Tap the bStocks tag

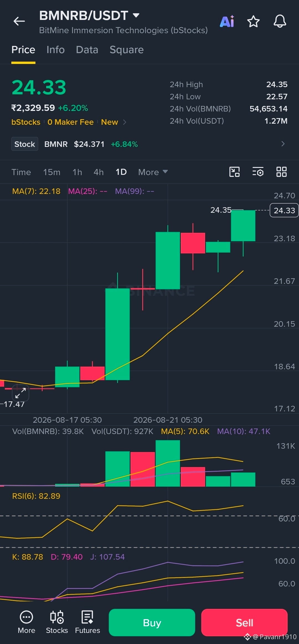tap(26, 122)
